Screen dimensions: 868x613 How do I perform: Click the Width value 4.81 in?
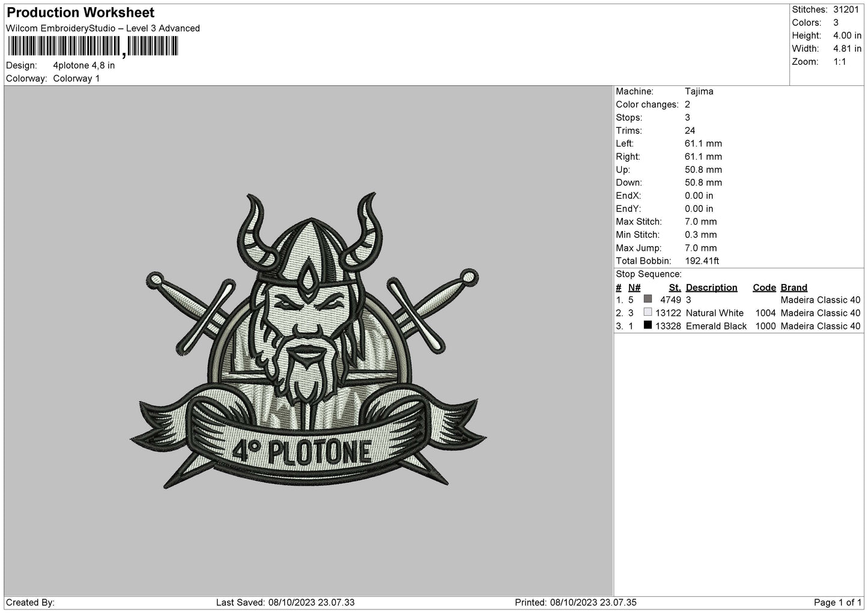pyautogui.click(x=847, y=49)
